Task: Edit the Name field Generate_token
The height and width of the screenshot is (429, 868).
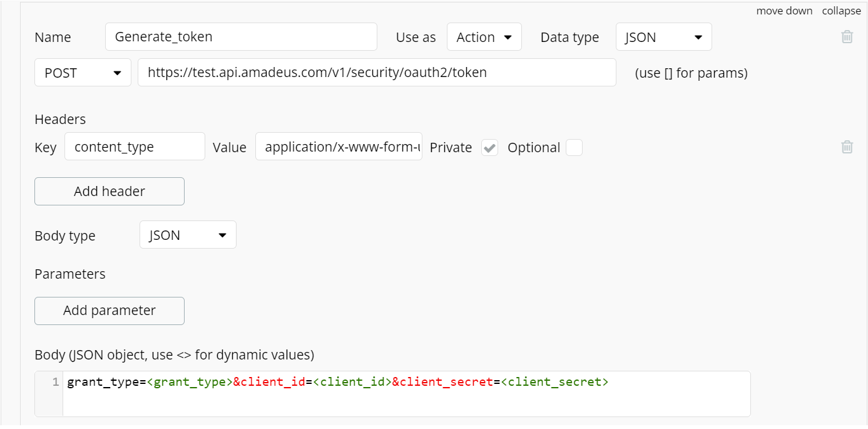Action: [x=241, y=37]
